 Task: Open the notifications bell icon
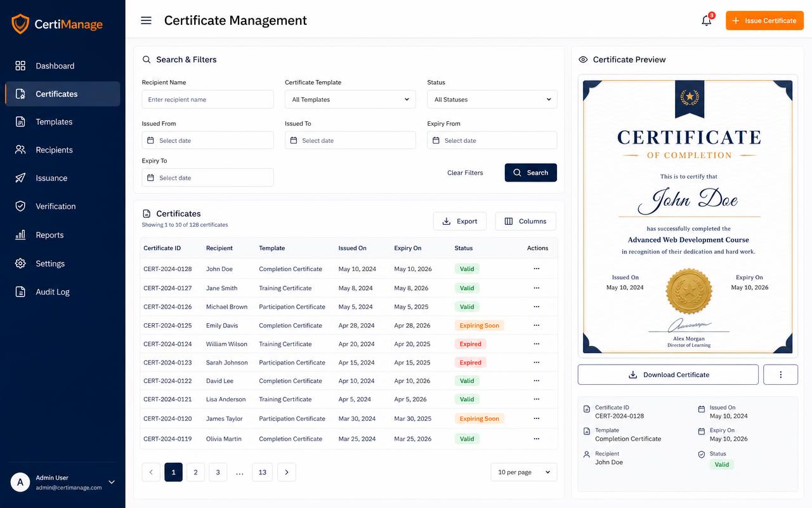coord(706,21)
